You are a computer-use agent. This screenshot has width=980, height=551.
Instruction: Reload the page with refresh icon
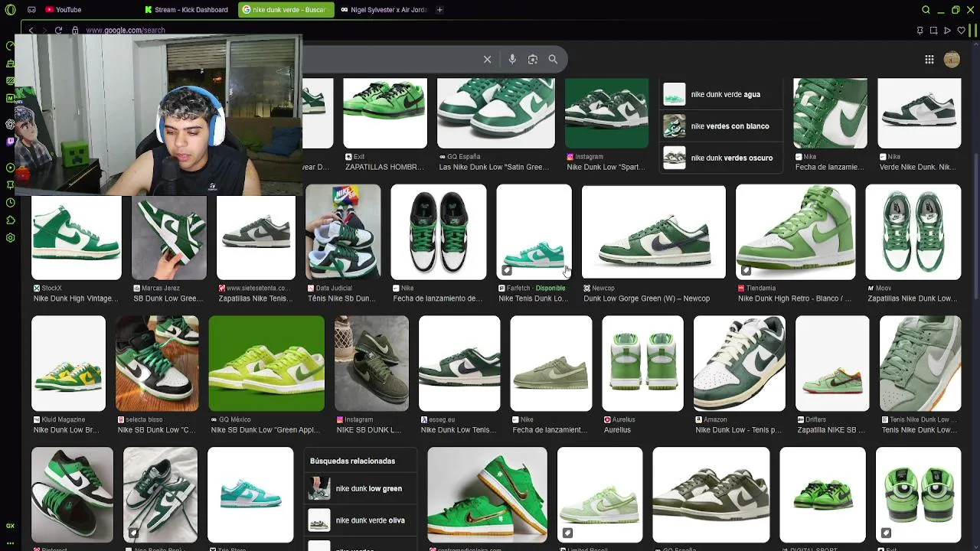click(58, 31)
